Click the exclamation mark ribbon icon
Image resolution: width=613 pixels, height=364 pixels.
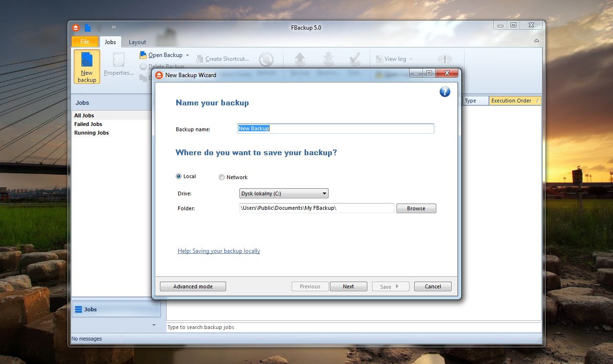[444, 59]
